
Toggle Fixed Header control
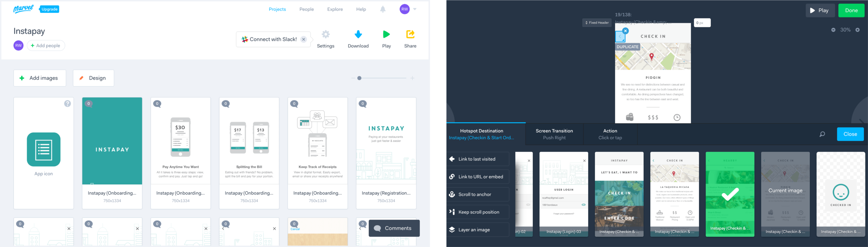(597, 23)
